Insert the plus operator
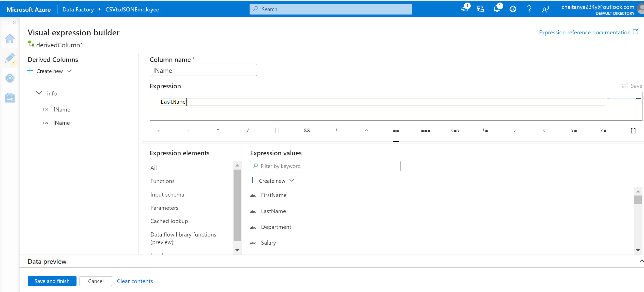Viewport: 644px width, 292px height. (x=159, y=131)
